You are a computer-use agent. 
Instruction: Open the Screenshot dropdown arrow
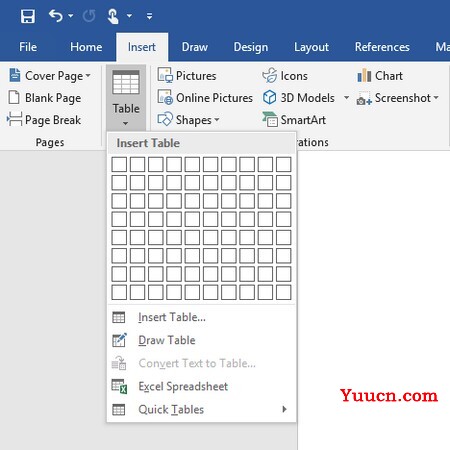436,98
